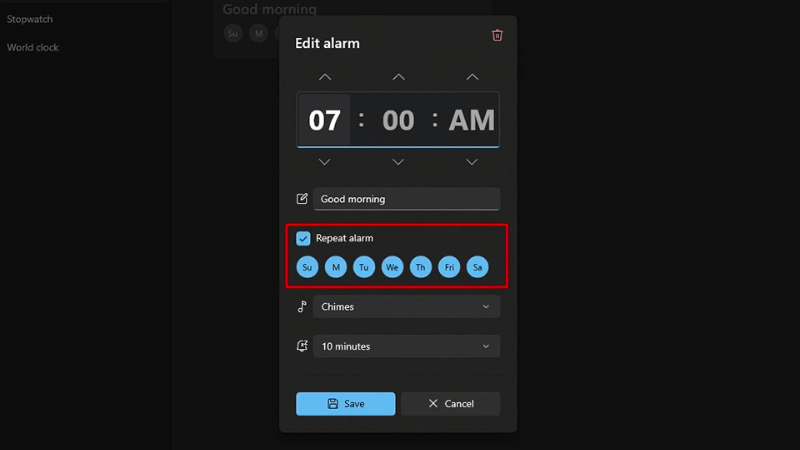Image resolution: width=800 pixels, height=450 pixels.
Task: Click the Good morning name field
Action: click(407, 199)
